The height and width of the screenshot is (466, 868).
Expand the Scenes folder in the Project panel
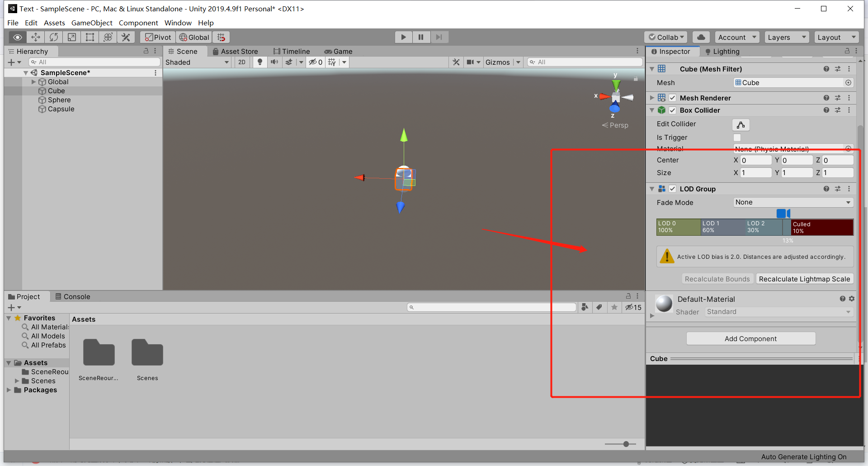[18, 380]
